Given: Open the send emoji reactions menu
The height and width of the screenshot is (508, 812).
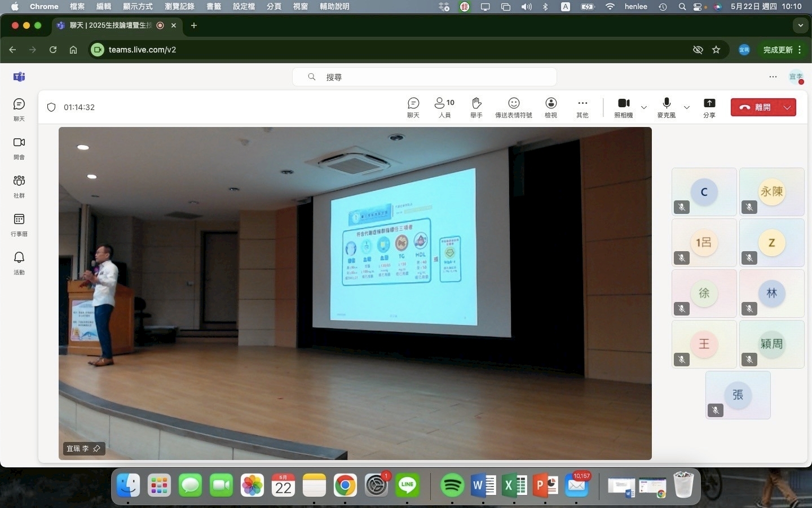Looking at the screenshot, I should coord(513,107).
